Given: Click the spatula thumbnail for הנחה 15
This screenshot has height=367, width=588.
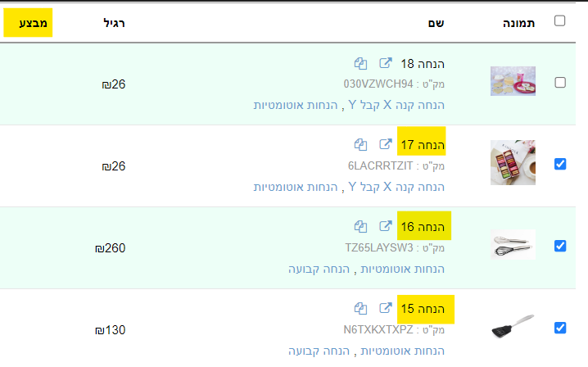Looking at the screenshot, I should 513,328.
